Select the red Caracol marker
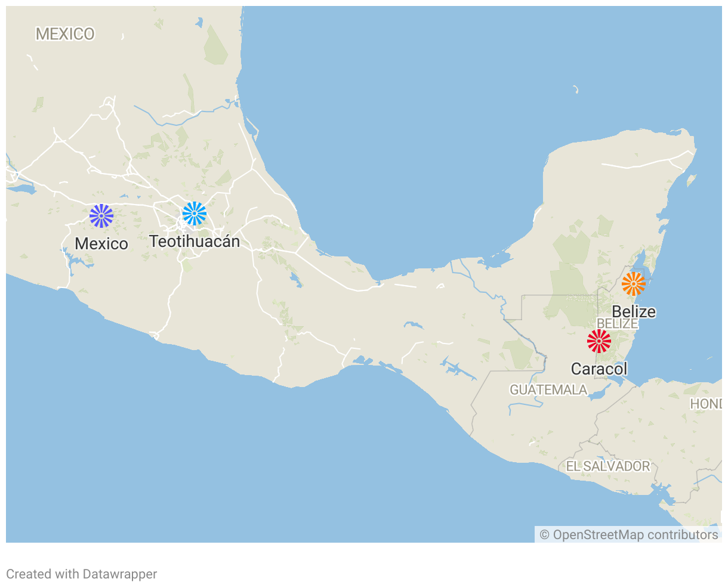The width and height of the screenshot is (728, 588). point(599,341)
